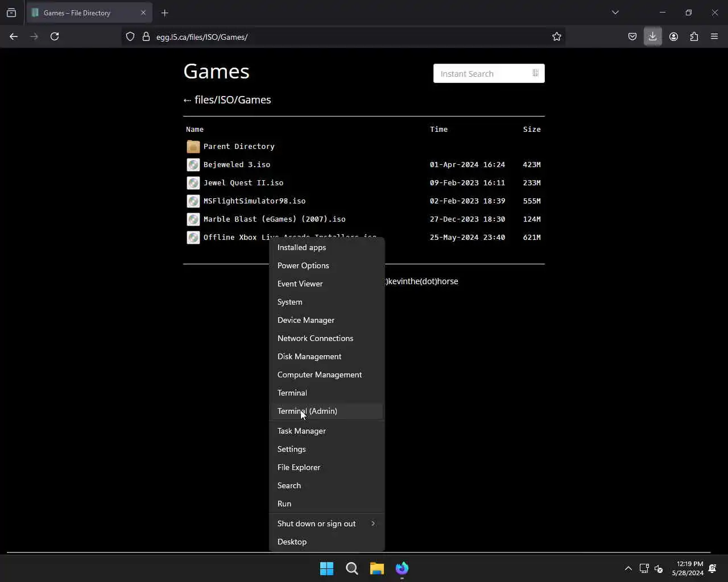Screen dimensions: 728x582
Task: Select Installed apps from the menu
Action: coord(327,247)
